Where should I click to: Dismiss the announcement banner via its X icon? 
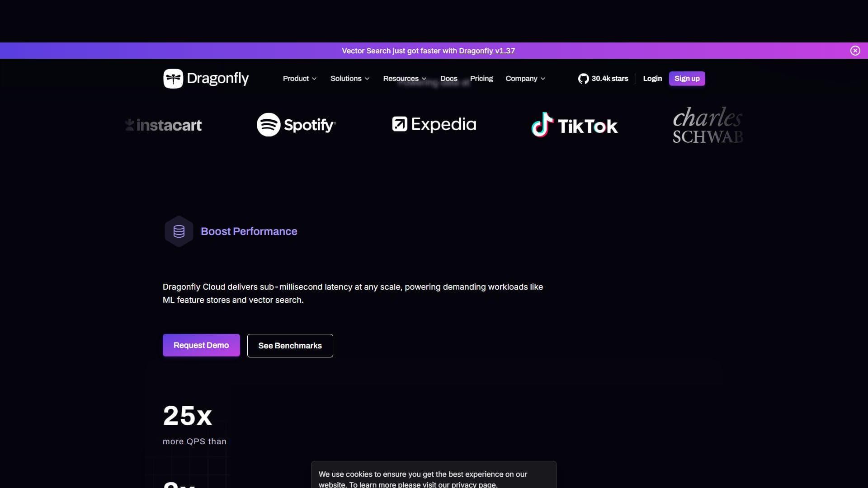tap(855, 51)
